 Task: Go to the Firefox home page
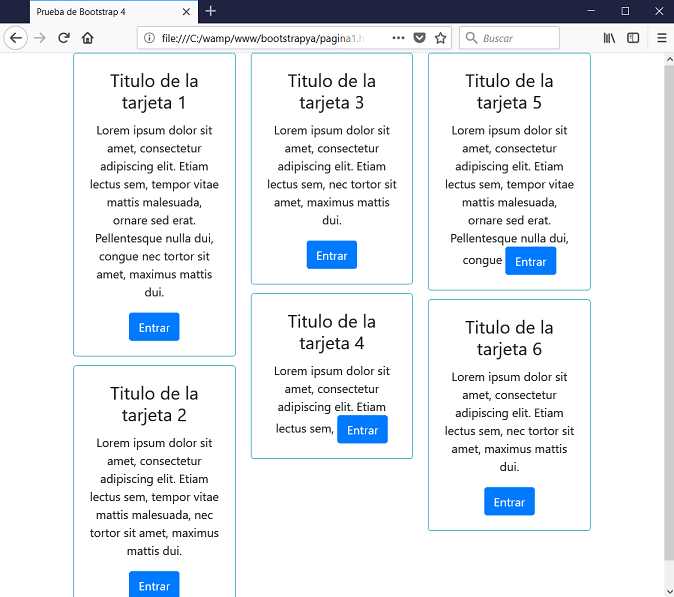tap(88, 38)
